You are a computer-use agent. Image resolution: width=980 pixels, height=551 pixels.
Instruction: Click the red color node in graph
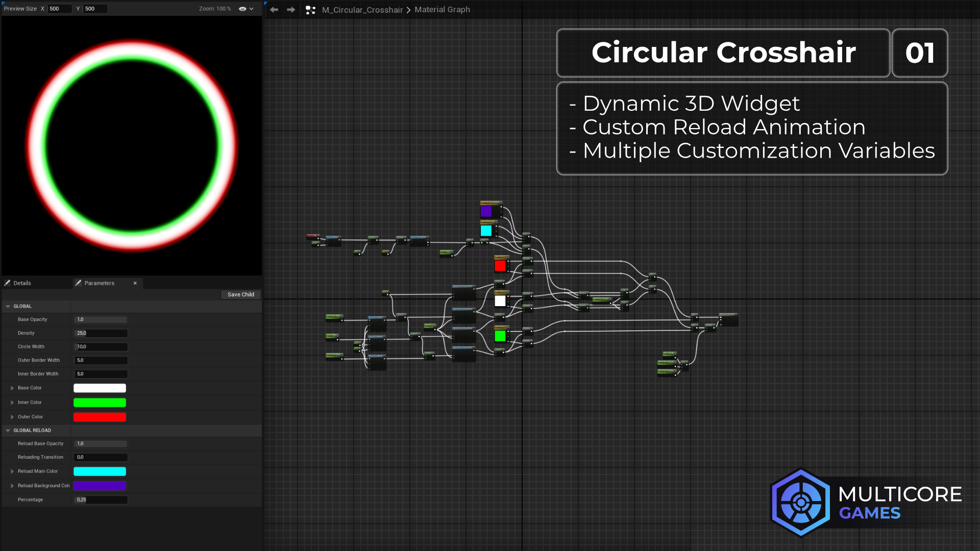click(500, 266)
